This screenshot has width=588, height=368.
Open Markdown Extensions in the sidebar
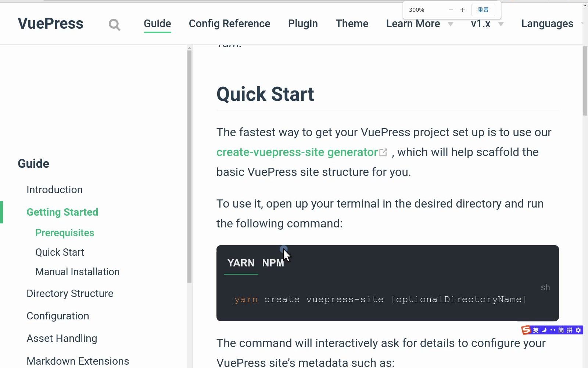(x=78, y=361)
